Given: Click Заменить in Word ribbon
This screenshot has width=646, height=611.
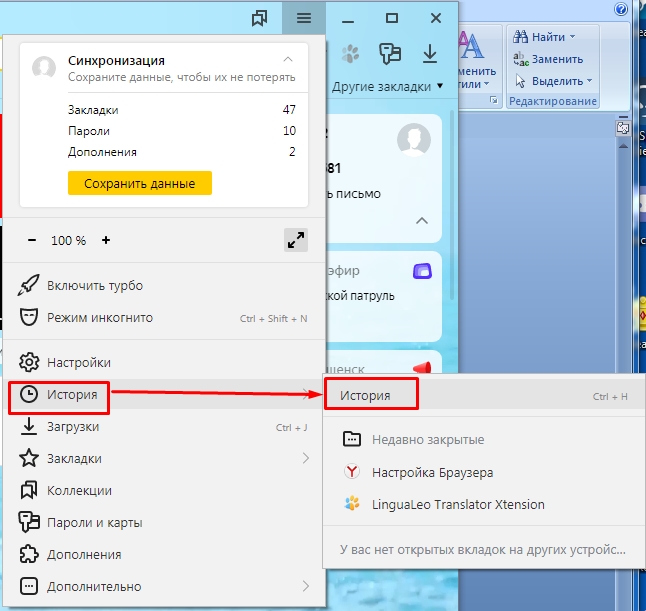Looking at the screenshot, I should pos(548,59).
